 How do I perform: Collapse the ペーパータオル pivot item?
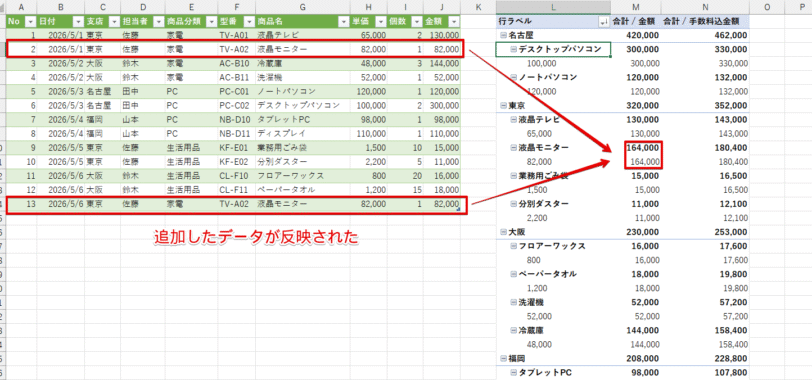click(514, 274)
